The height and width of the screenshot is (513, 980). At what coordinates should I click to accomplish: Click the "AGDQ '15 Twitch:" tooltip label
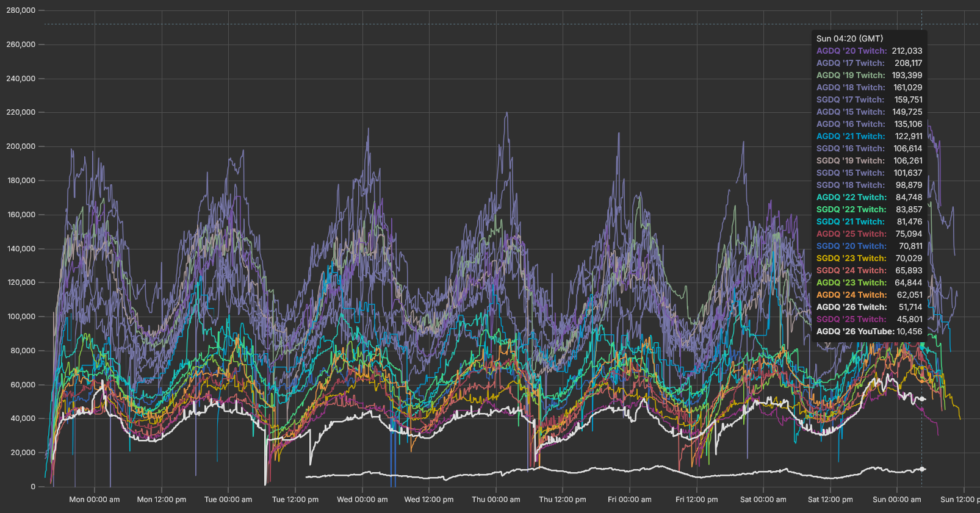tap(851, 112)
